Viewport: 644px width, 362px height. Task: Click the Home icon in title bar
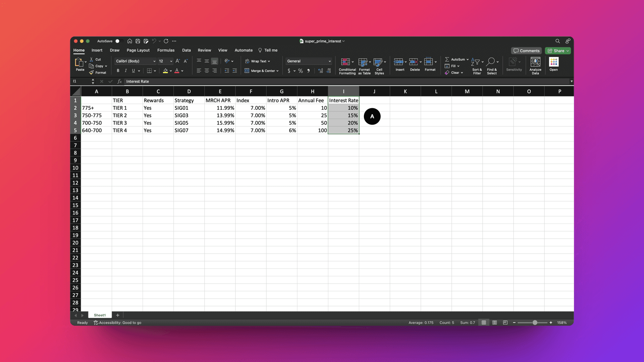(129, 41)
